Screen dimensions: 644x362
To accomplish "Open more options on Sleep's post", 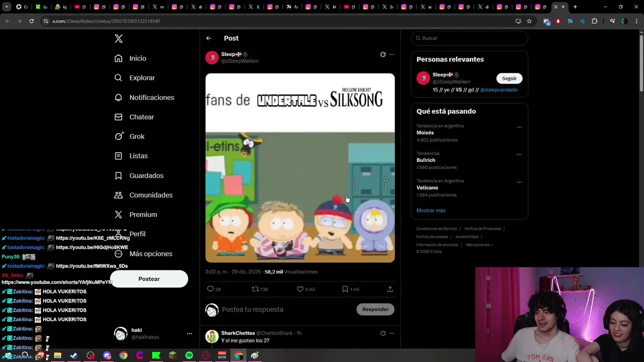I will coord(392,54).
